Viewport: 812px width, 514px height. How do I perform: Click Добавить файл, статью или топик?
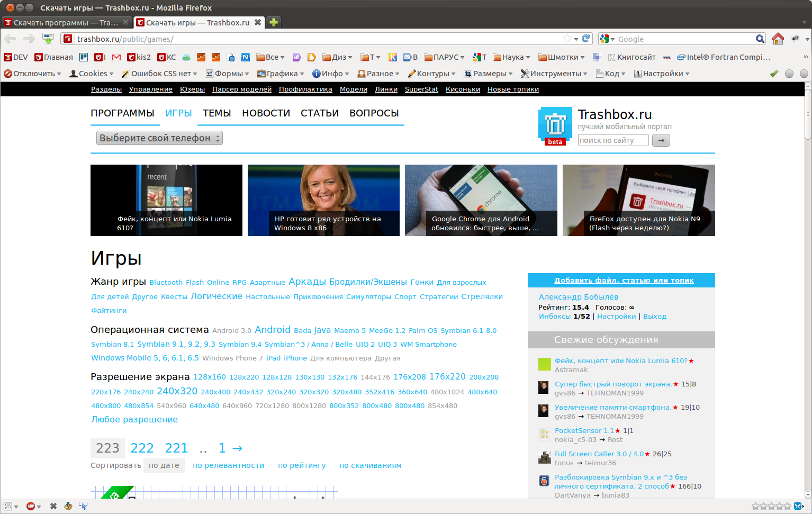(x=624, y=281)
